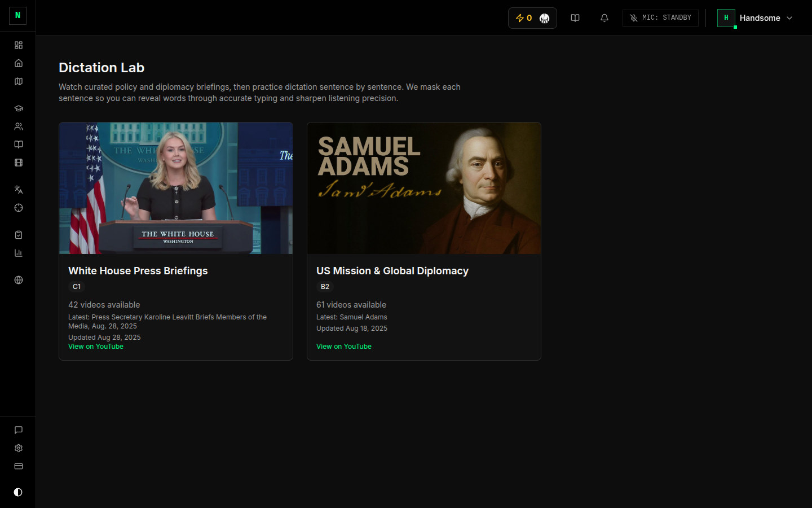Image resolution: width=812 pixels, height=508 pixels.
Task: Open the White House Press Briefings title
Action: coord(138,271)
